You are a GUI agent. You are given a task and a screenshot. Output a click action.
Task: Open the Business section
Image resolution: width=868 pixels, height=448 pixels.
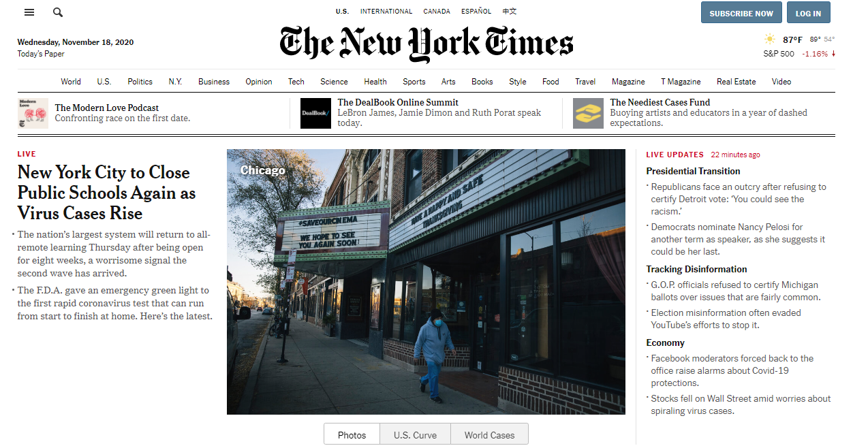[214, 82]
